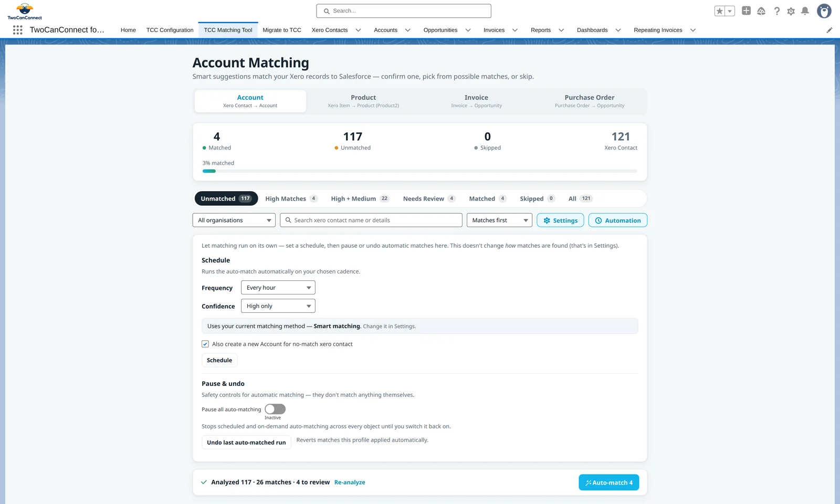Open the Global Actions plus icon
This screenshot has height=504, width=840.
746,10
